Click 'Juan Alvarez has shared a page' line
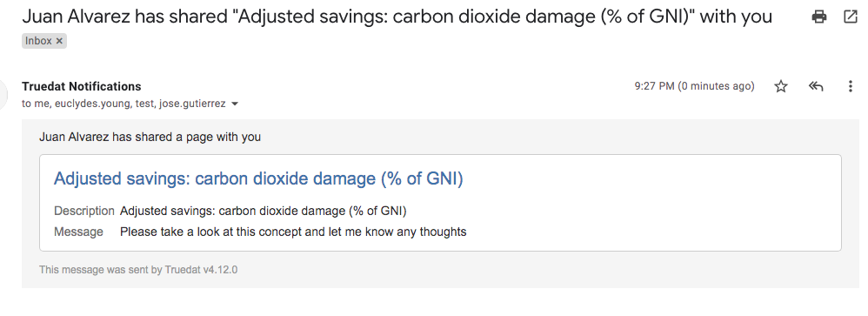 click(150, 137)
